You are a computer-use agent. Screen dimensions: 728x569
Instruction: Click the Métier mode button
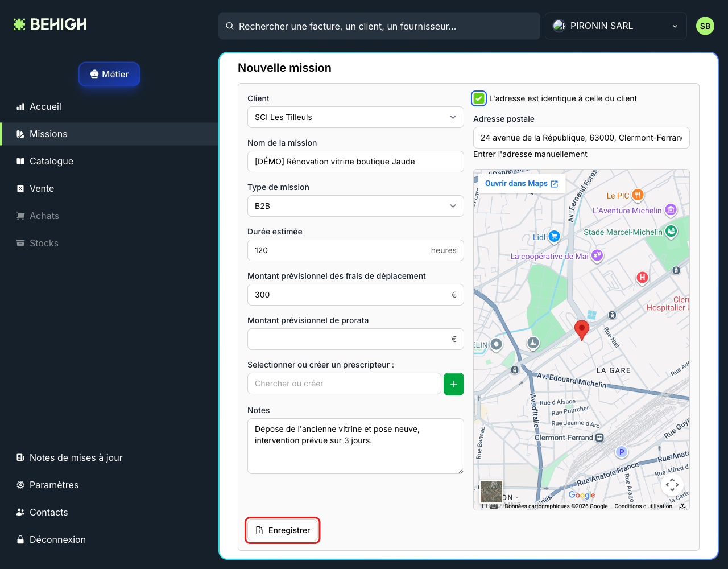(109, 74)
